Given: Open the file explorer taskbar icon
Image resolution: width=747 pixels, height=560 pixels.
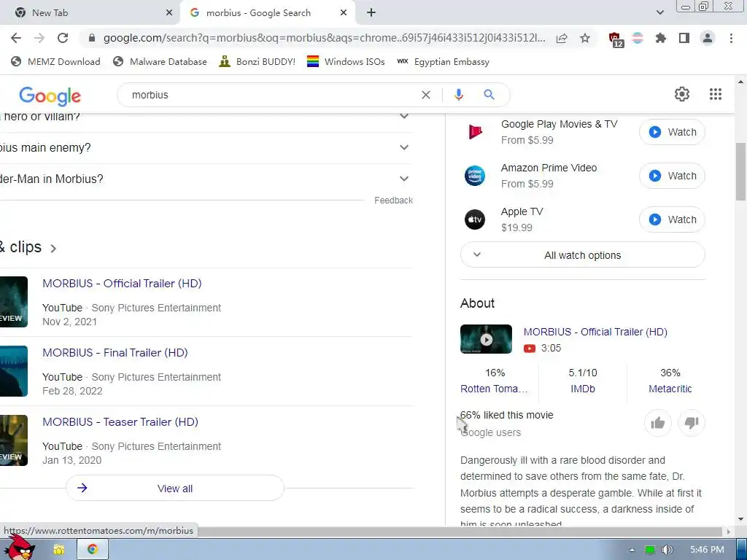Looking at the screenshot, I should [58, 550].
